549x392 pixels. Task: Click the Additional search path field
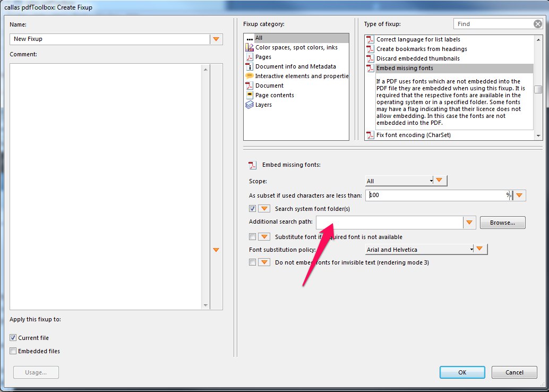tap(389, 223)
